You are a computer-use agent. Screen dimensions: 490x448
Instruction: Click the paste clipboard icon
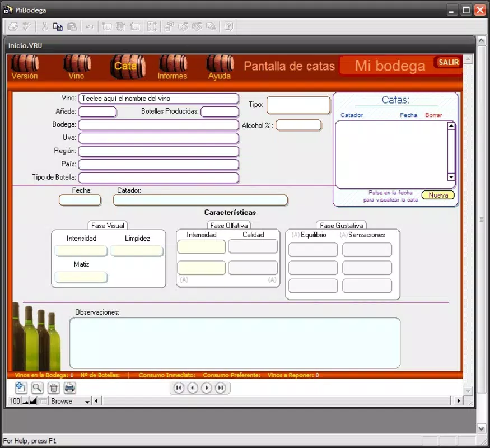coord(72,27)
